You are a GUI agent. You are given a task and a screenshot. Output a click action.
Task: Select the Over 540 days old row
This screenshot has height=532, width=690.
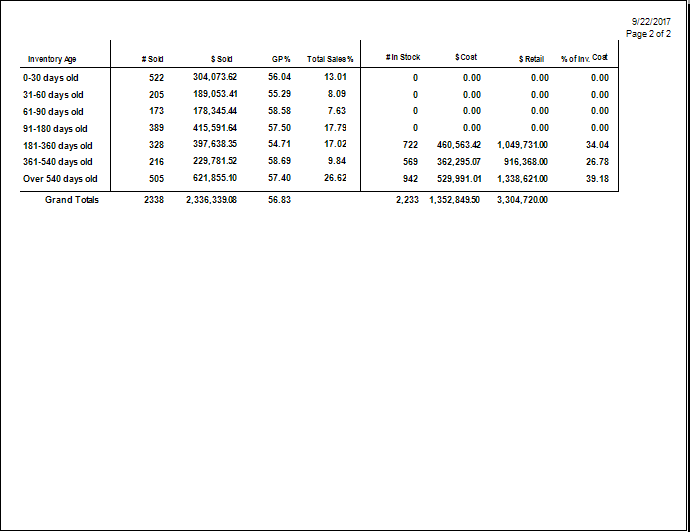(x=60, y=179)
